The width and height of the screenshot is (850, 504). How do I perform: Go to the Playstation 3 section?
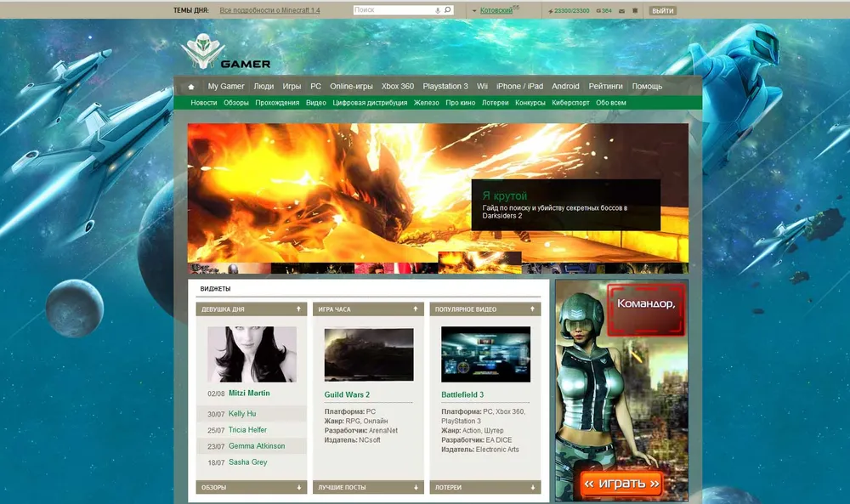[x=445, y=86]
